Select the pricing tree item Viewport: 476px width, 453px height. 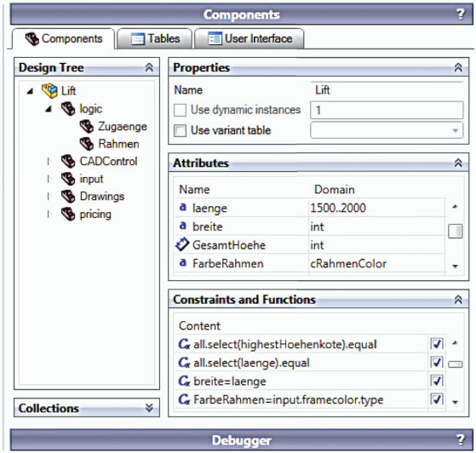[x=95, y=215]
